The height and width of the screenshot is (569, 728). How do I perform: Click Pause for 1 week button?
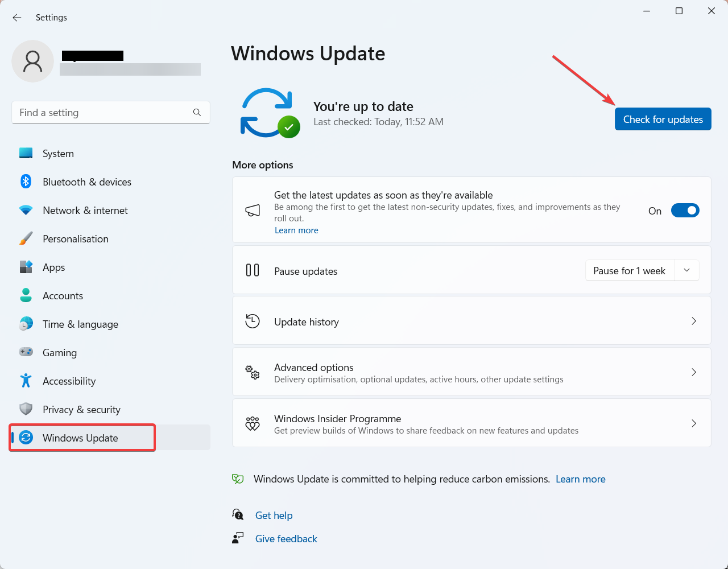click(630, 270)
